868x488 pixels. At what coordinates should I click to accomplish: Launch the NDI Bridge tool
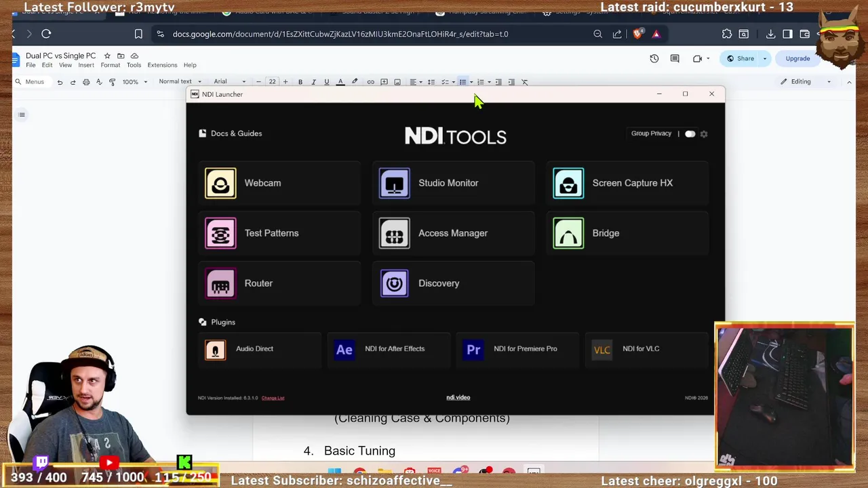pyautogui.click(x=627, y=233)
